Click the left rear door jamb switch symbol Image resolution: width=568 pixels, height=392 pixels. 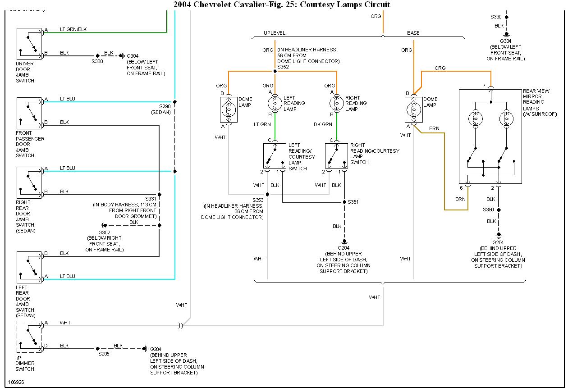29,267
